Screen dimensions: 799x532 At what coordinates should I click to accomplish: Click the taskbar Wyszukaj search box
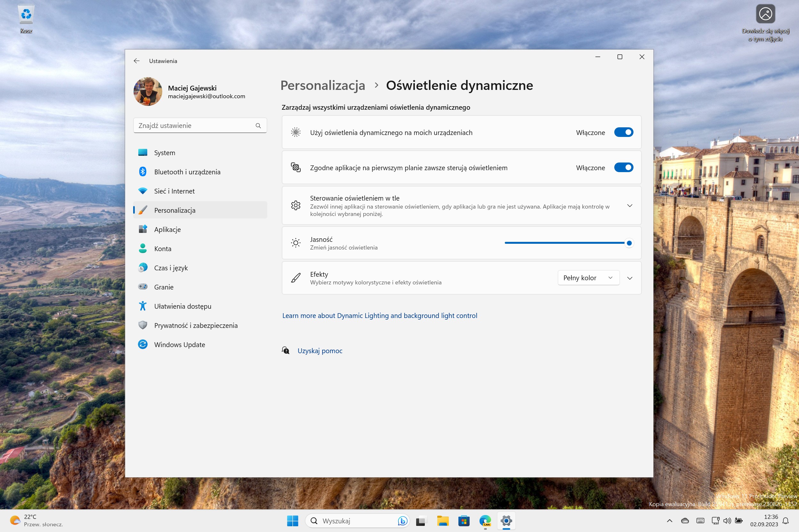357,521
